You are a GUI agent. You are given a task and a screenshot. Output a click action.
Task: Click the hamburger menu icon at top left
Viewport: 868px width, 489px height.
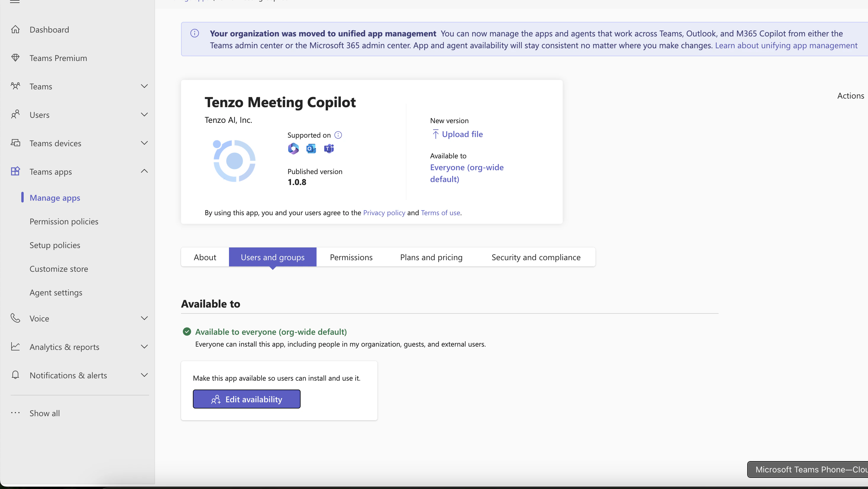15,1
